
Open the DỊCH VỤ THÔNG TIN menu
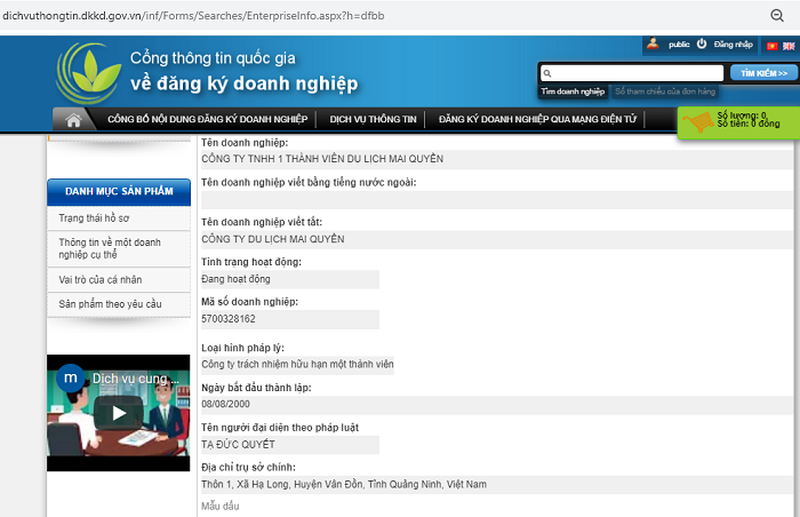(373, 120)
